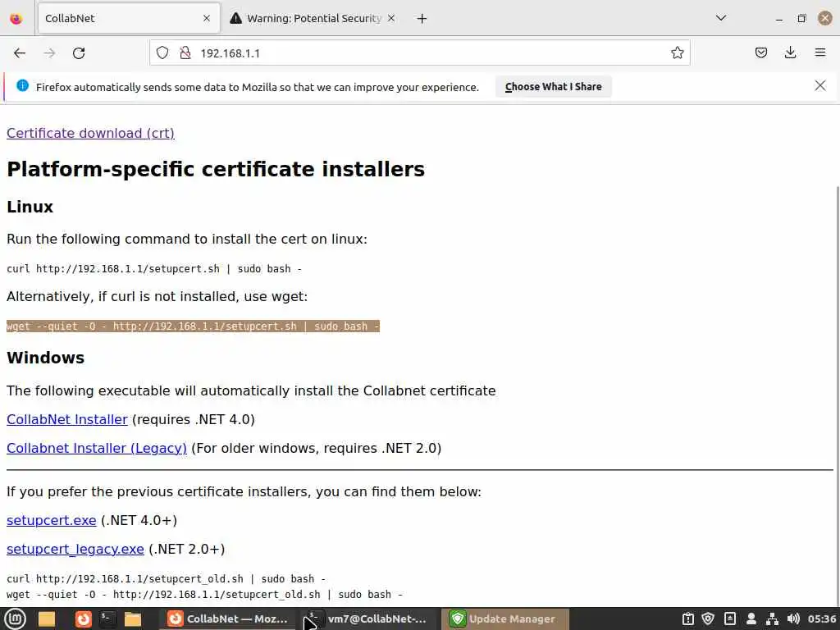Click the insecure connection padlock icon

pos(185,52)
